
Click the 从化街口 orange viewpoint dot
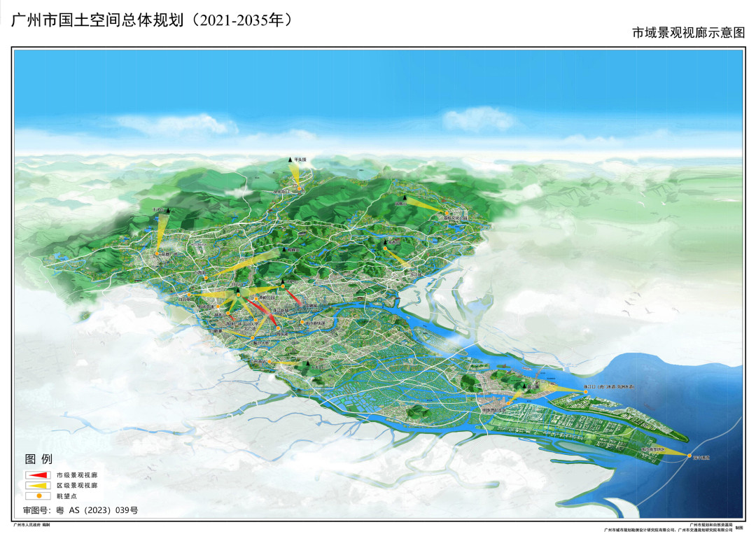pos(299,188)
